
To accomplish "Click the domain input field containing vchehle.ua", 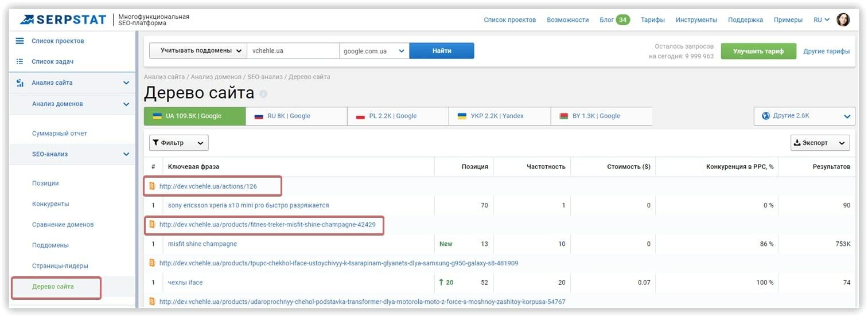I will click(x=293, y=50).
